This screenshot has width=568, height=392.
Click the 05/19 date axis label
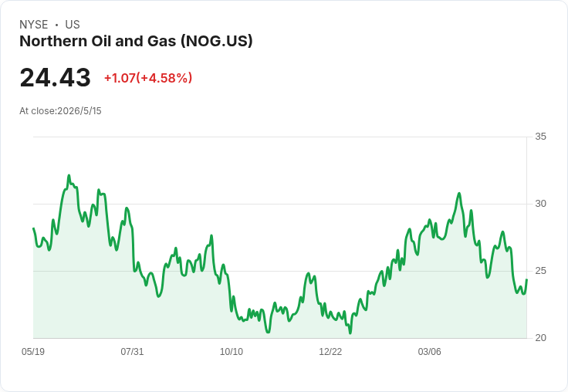[x=33, y=351]
